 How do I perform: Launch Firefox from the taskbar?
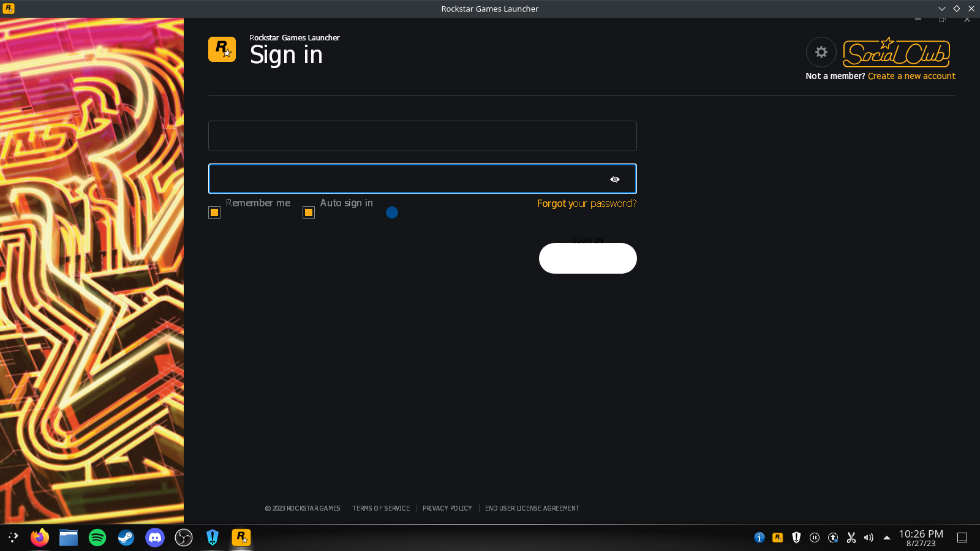[x=40, y=538]
